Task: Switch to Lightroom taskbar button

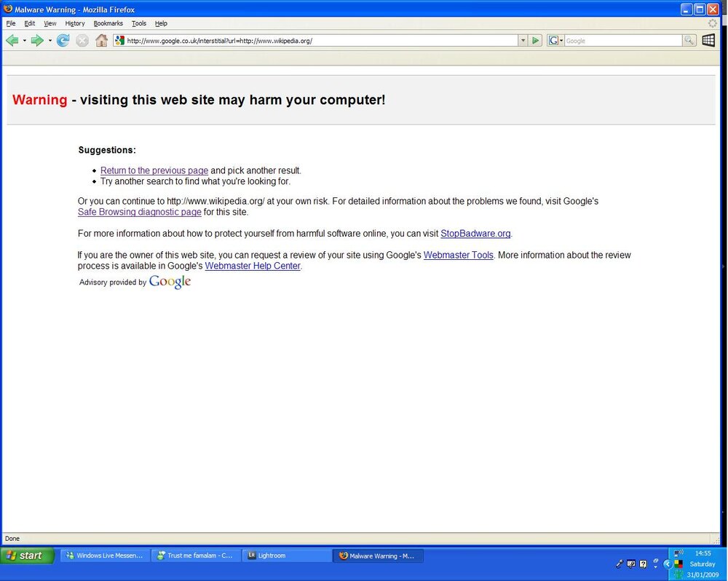Action: click(286, 556)
